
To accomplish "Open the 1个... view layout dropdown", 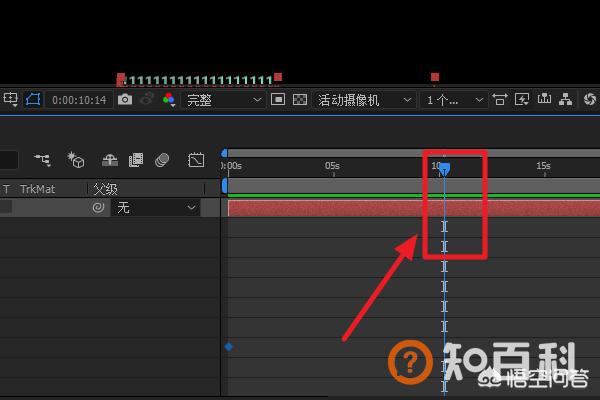I will (454, 100).
